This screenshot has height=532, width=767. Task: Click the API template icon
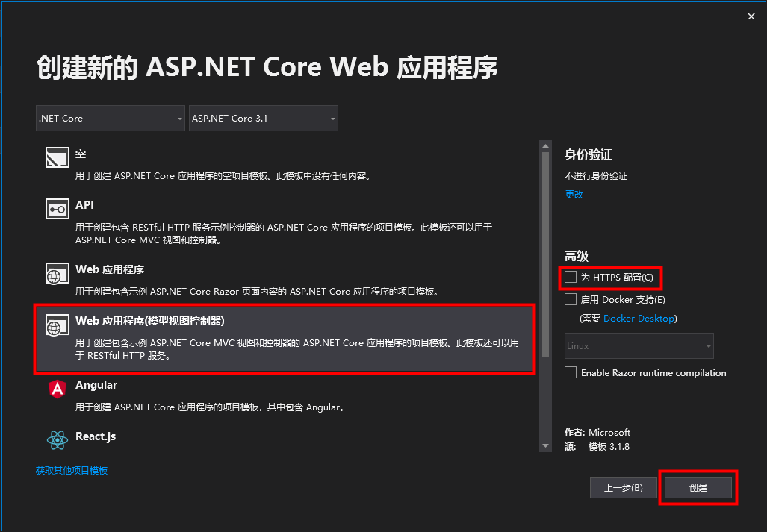[x=57, y=209]
